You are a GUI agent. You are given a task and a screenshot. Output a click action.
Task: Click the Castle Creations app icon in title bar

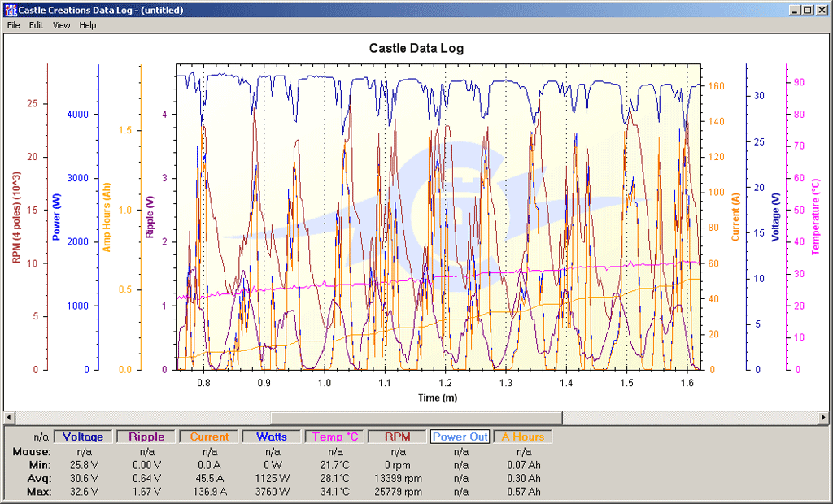pos(11,10)
